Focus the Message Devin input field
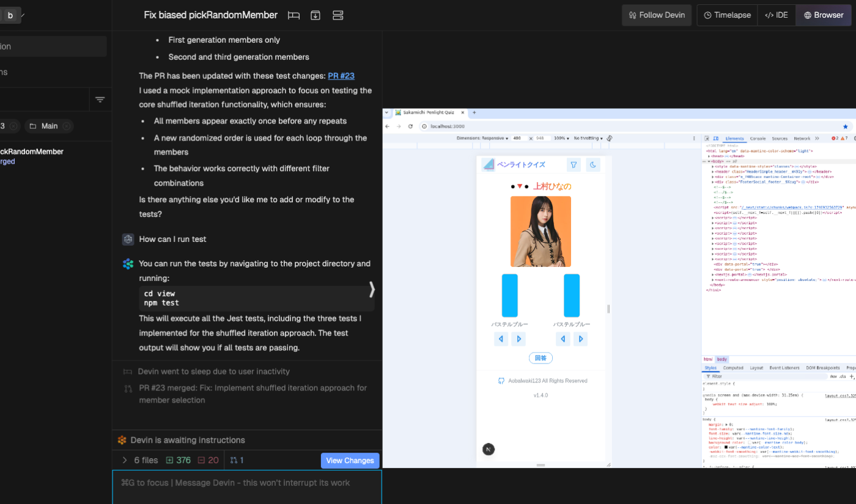The image size is (856, 504). click(247, 487)
